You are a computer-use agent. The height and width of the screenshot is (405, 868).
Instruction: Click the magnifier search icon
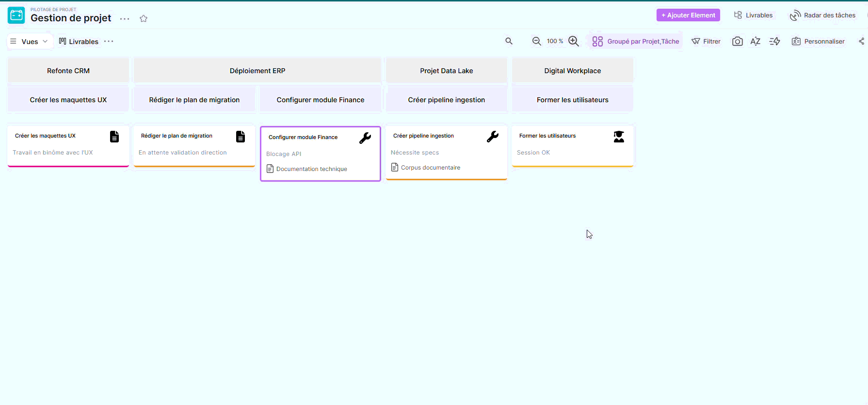click(509, 41)
